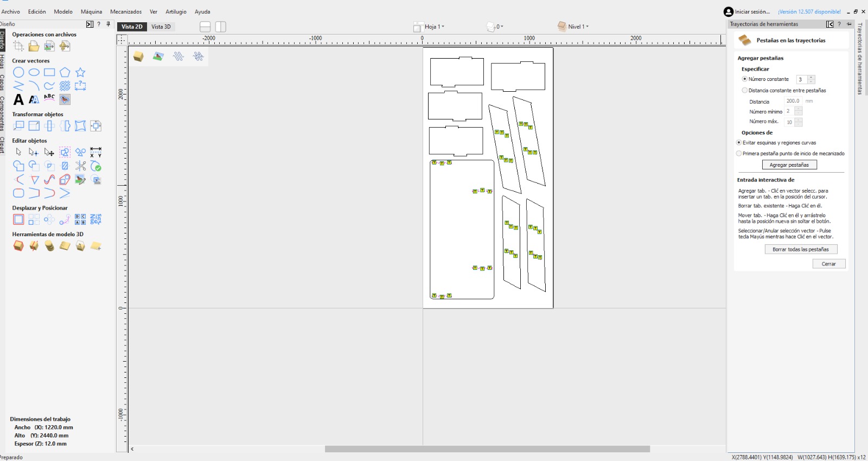Click the mirror objects tool
This screenshot has width=868, height=461.
coord(65,126)
